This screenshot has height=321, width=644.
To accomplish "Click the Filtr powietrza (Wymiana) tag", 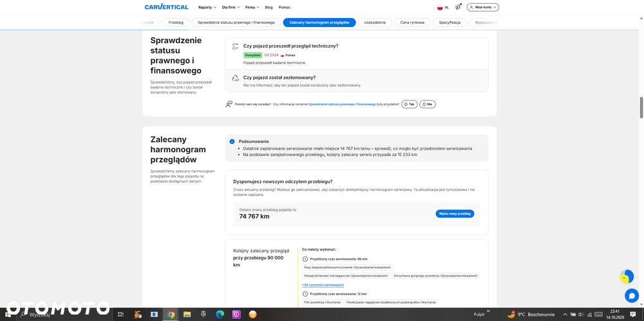I will click(x=323, y=302).
